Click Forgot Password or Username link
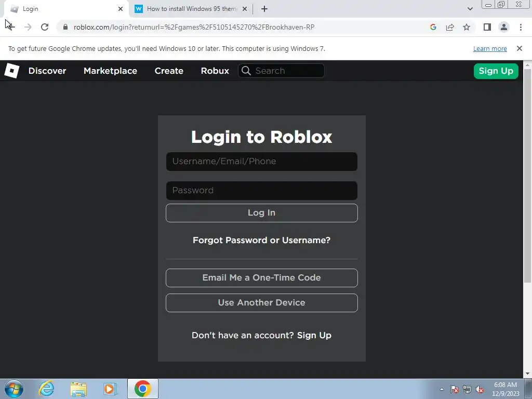The width and height of the screenshot is (532, 399). (262, 240)
